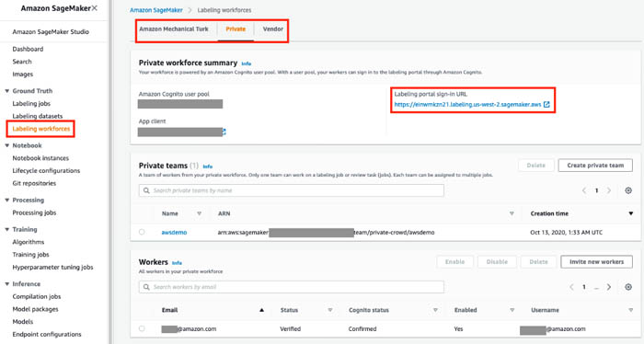Open Info link beside Workers
Image resolution: width=644 pixels, height=344 pixels.
pyautogui.click(x=177, y=263)
